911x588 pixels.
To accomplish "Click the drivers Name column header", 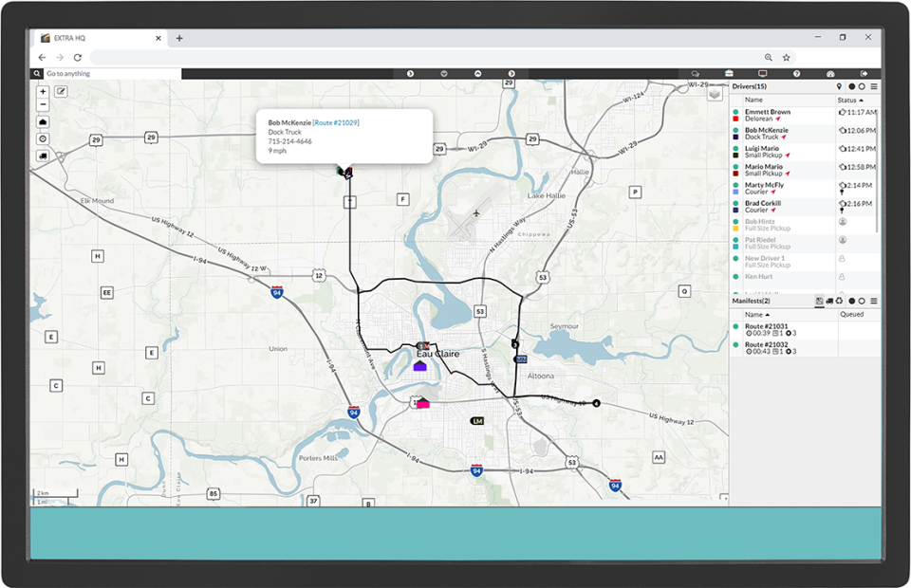I will click(x=753, y=101).
